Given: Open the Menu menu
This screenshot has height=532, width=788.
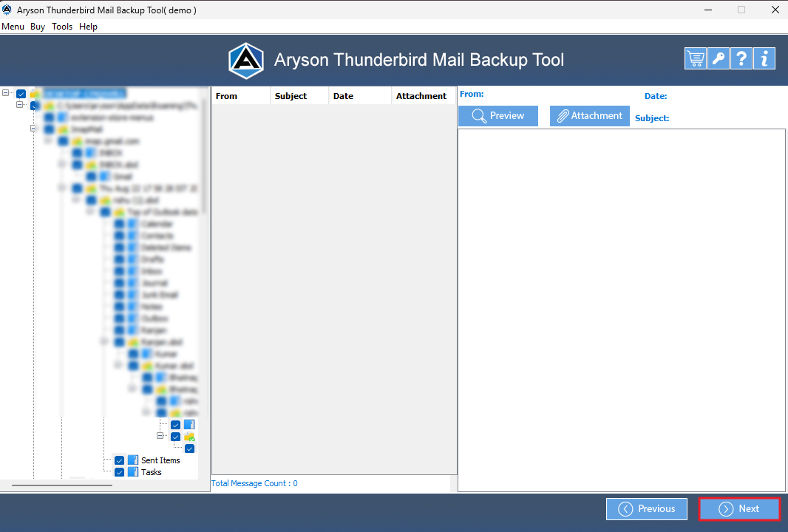Looking at the screenshot, I should (13, 27).
